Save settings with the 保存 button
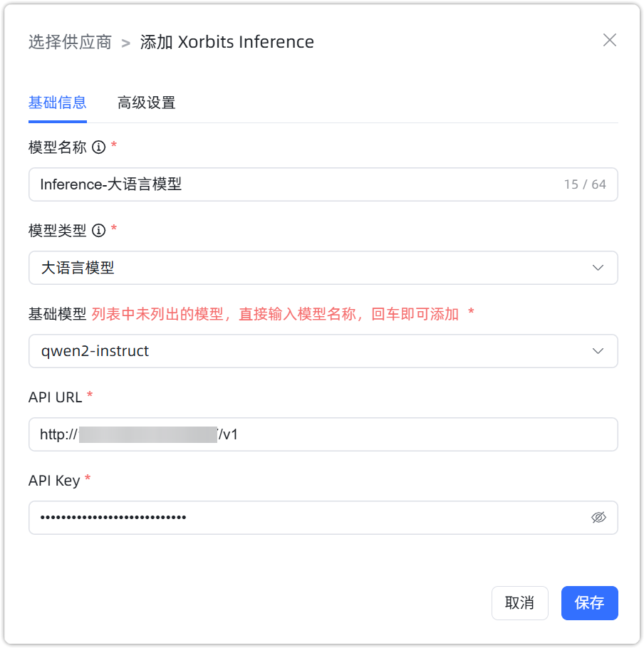 [x=589, y=603]
